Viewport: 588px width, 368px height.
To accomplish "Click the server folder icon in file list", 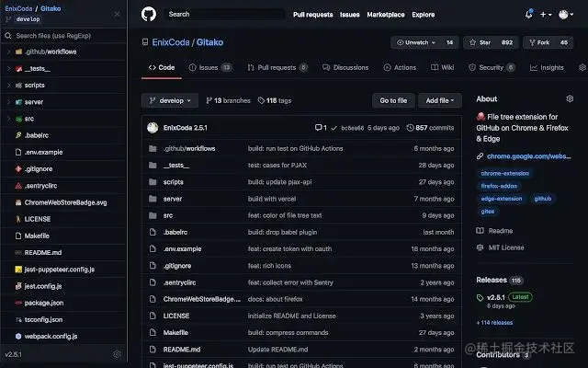I will tap(153, 199).
